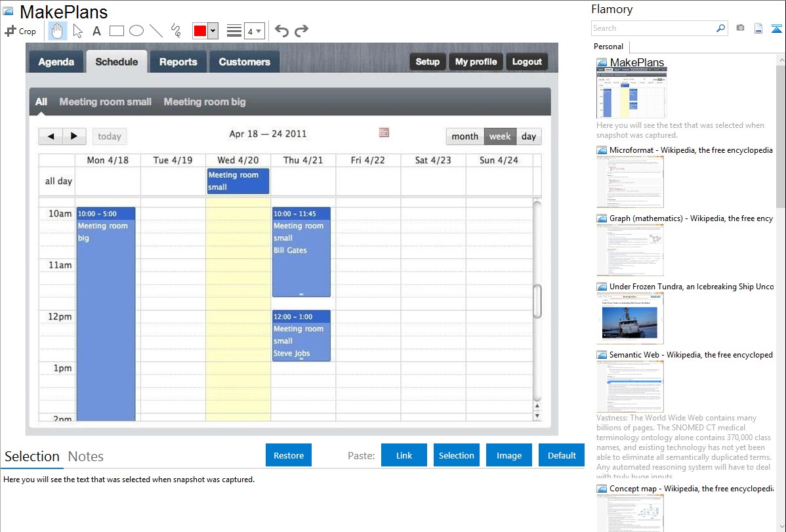
Task: Click the Thu 4/21 column header
Action: [x=302, y=161]
